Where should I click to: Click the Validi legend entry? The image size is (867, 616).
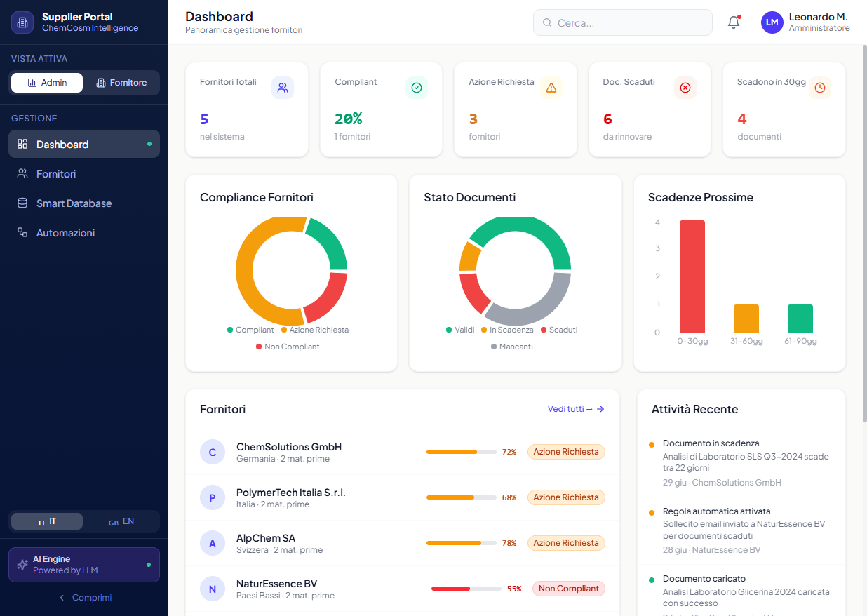click(460, 330)
